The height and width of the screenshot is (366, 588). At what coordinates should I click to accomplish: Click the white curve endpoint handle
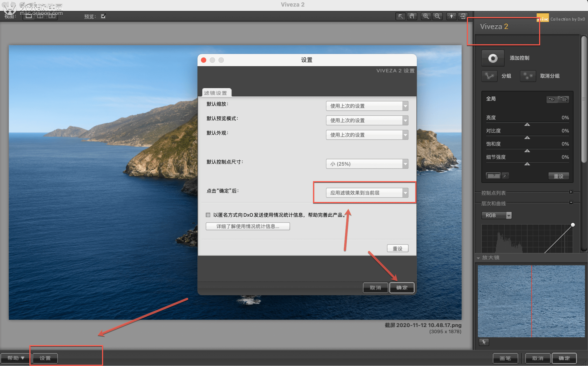pos(573,225)
